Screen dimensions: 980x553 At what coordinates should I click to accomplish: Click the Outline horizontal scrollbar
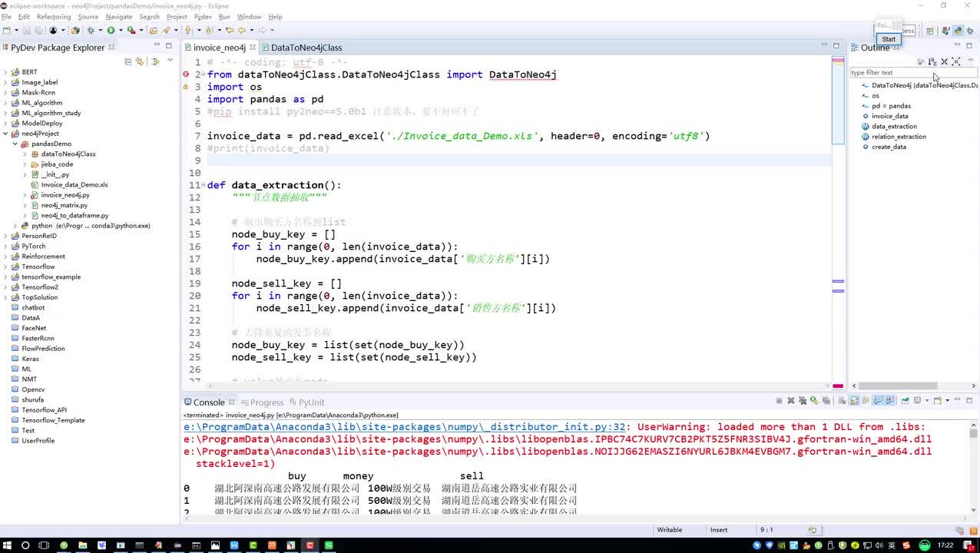pos(899,386)
